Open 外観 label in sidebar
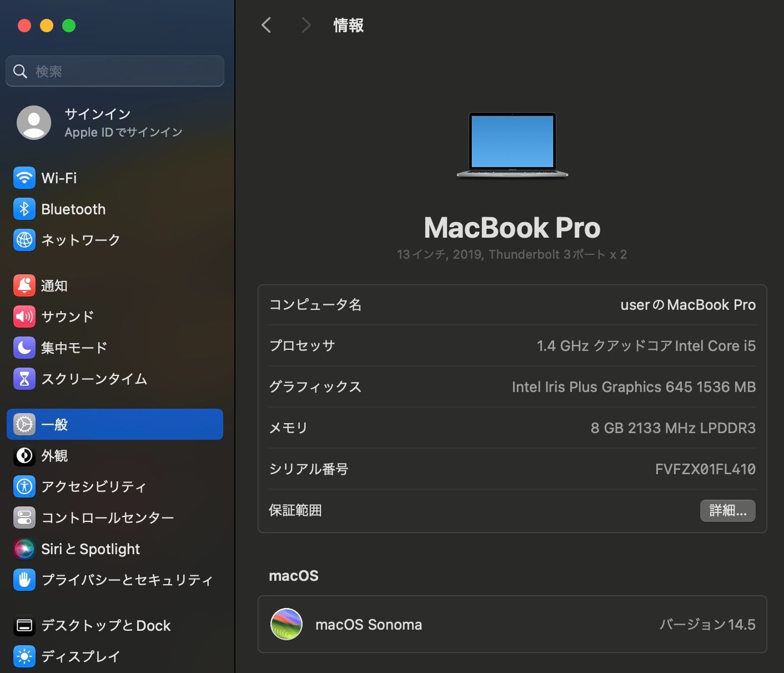This screenshot has height=673, width=784. coord(54,455)
